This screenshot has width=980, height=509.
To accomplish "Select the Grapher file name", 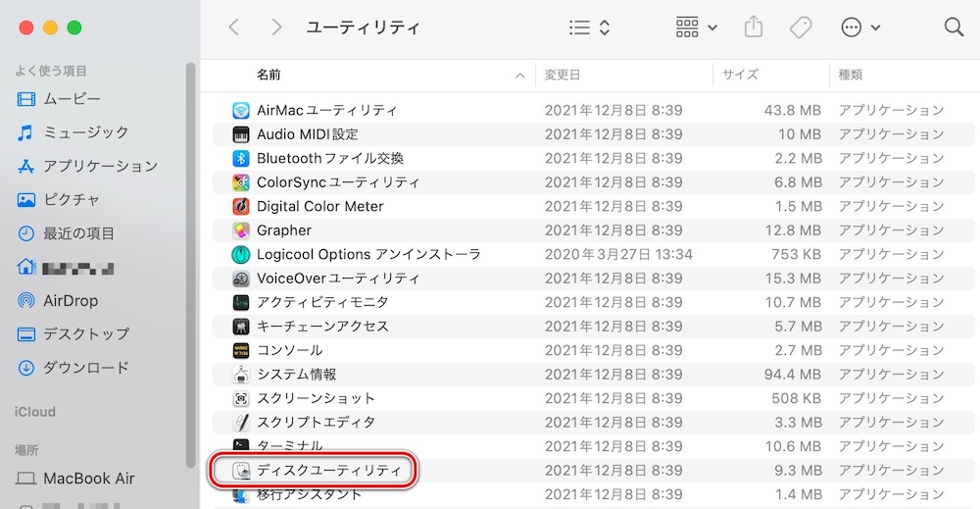I will 284,230.
